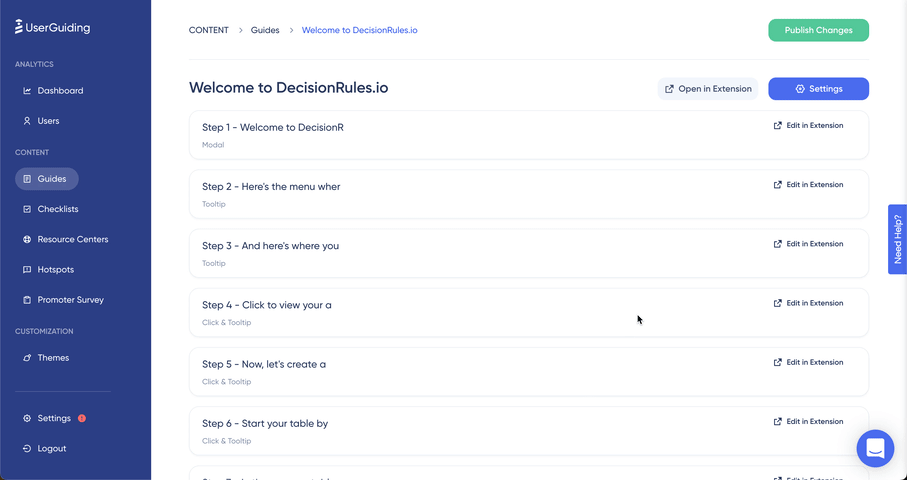Edit Step 1 in Extension
This screenshot has height=480, width=907.
[x=809, y=125]
